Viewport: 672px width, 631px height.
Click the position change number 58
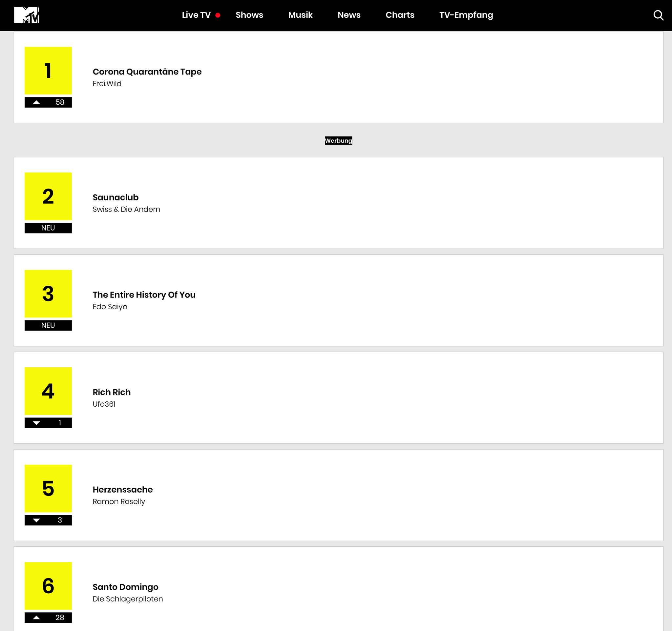coord(60,102)
